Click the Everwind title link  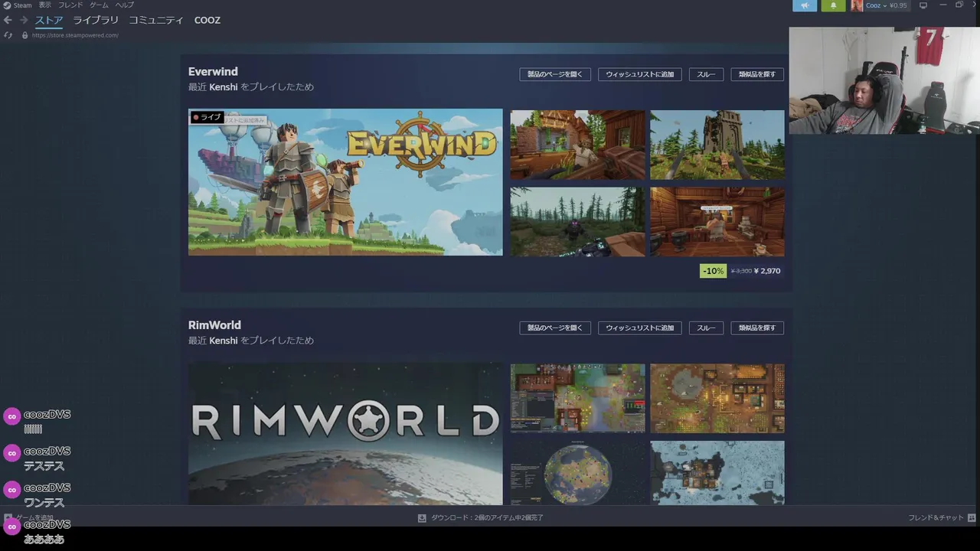213,72
